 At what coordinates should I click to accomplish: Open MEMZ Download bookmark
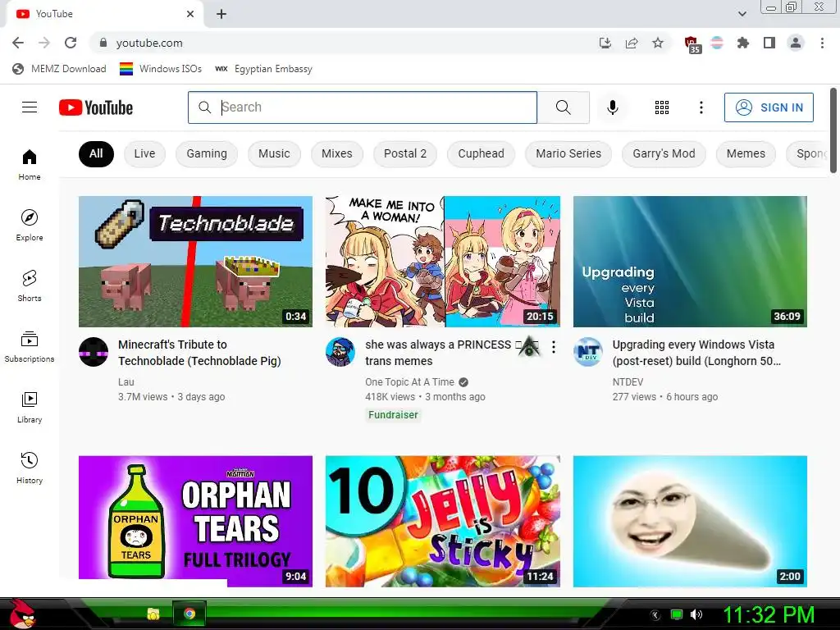point(59,69)
